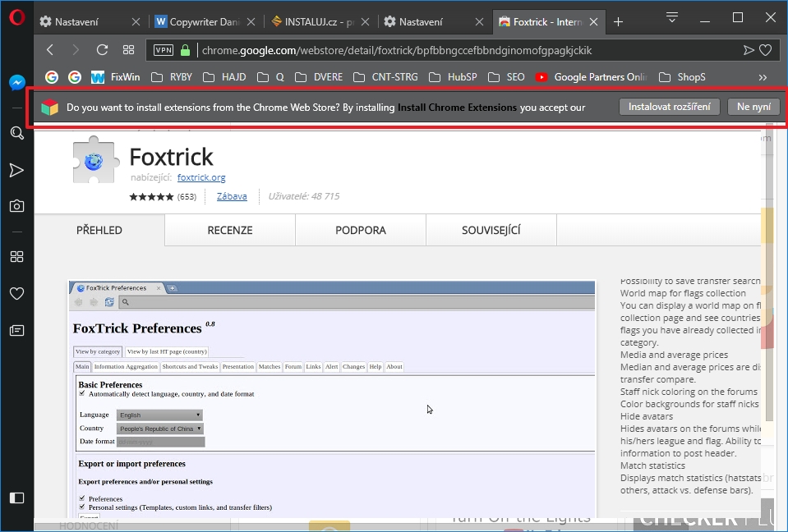Click the five-star rating
This screenshot has height=532, width=788.
151,196
